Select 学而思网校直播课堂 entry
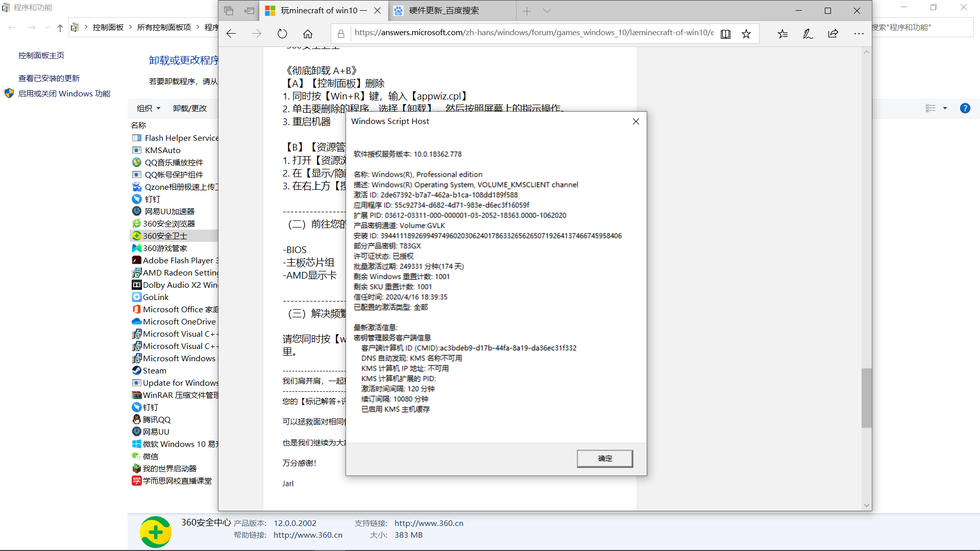Screen dimensions: 980x551 [175, 481]
